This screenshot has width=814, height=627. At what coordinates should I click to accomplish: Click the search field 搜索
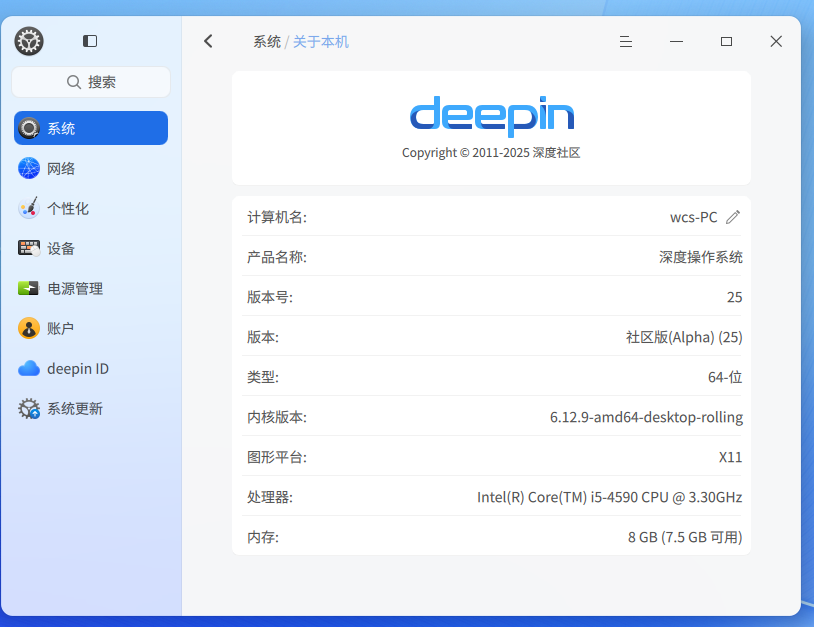(91, 82)
